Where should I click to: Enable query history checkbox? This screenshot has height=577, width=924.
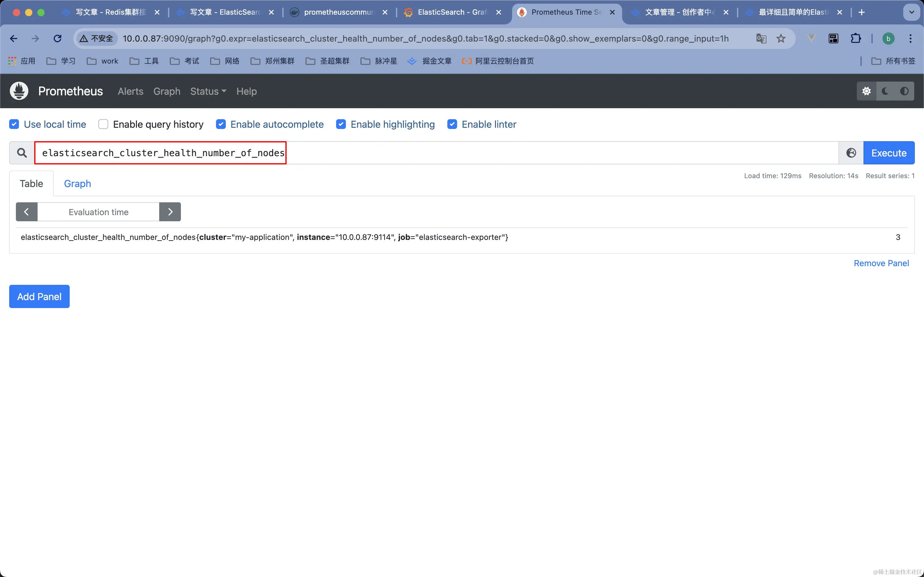[103, 124]
